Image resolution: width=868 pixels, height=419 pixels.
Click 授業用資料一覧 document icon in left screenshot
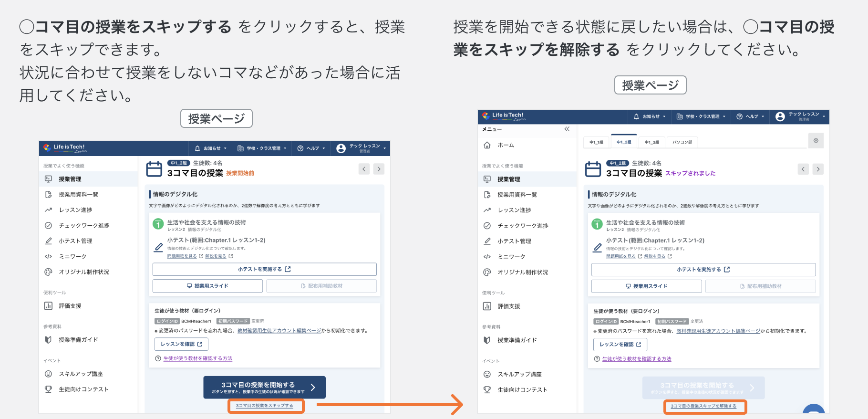[48, 194]
